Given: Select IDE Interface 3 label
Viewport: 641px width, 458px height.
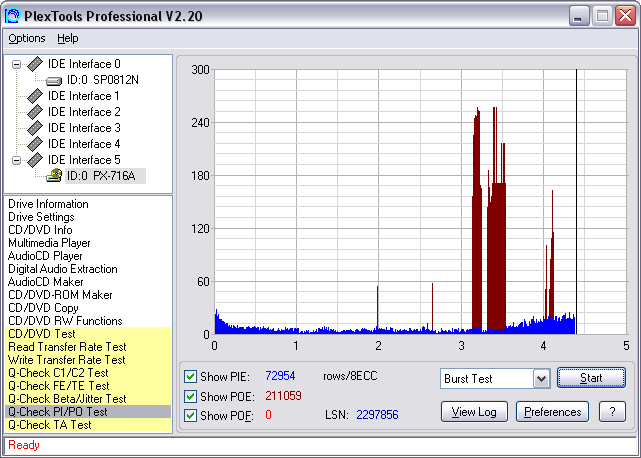Looking at the screenshot, I should (84, 128).
